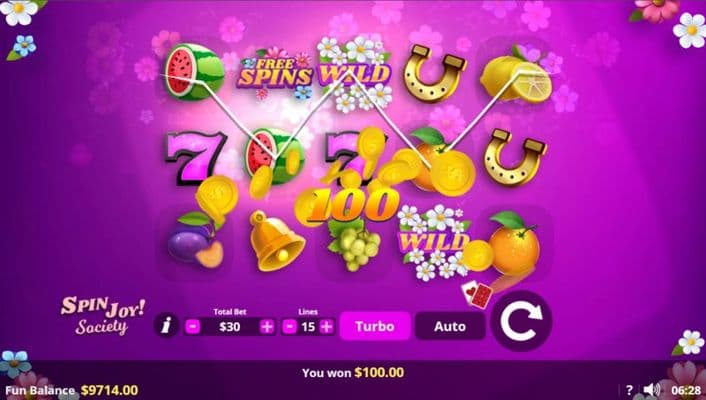Click the plum symbol in bottom row
This screenshot has width=706, height=400.
195,241
